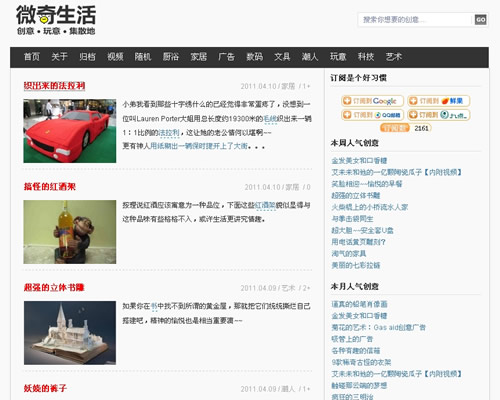Viewport: 500px width, 400px height.
Task: Open the 数码 category
Action: (254, 57)
